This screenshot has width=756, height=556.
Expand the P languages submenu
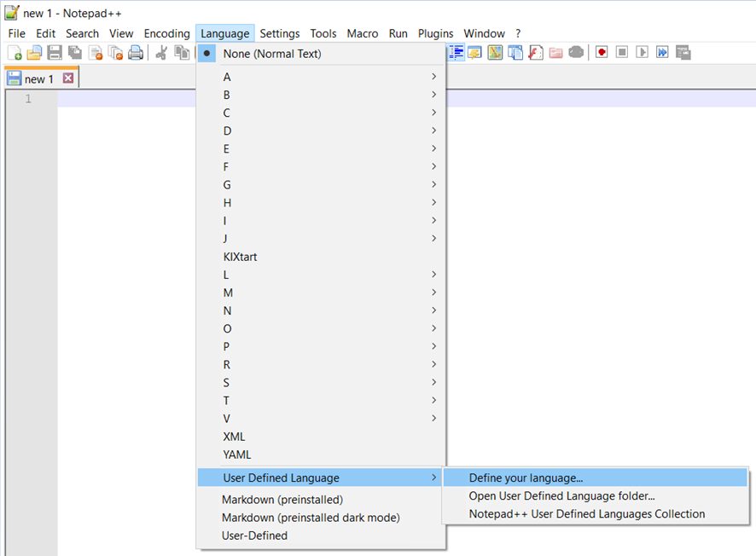pyautogui.click(x=321, y=346)
